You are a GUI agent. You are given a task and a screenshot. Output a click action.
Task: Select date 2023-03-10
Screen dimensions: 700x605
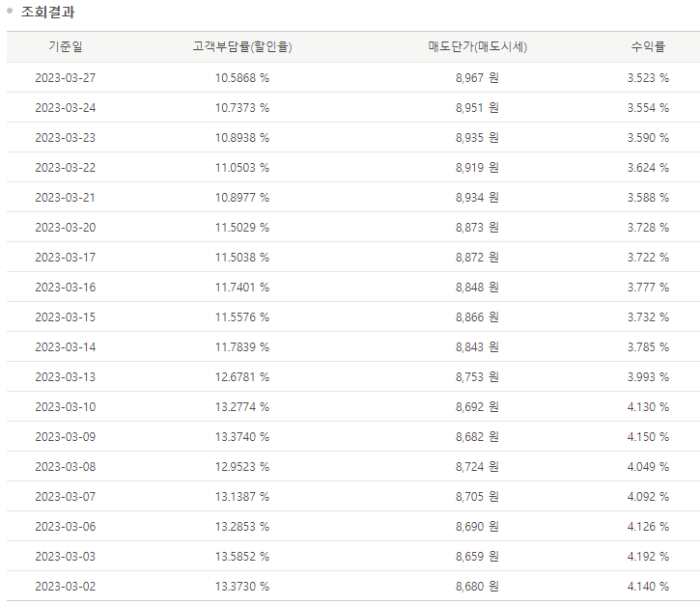pyautogui.click(x=66, y=406)
